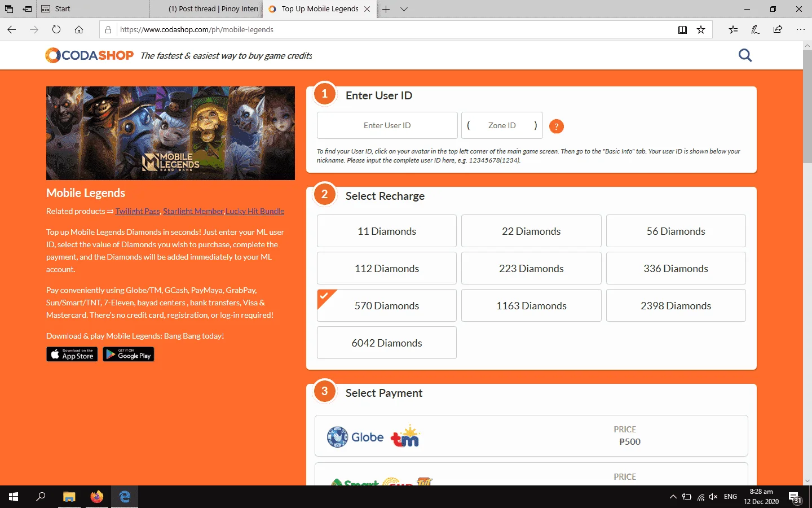Open Windows Start menu

(14, 497)
